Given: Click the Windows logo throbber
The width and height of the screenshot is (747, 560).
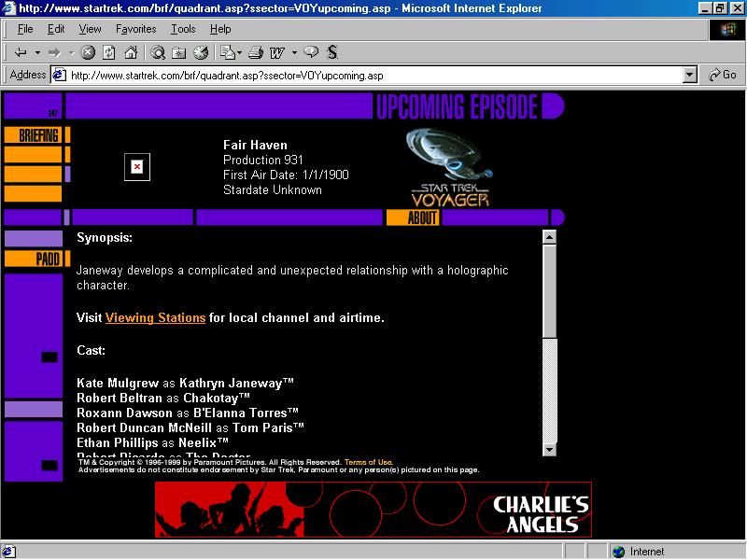Looking at the screenshot, I should coord(727,31).
